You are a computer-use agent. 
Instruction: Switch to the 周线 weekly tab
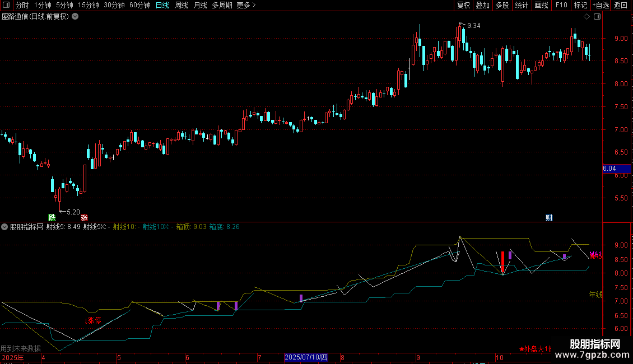(x=181, y=6)
